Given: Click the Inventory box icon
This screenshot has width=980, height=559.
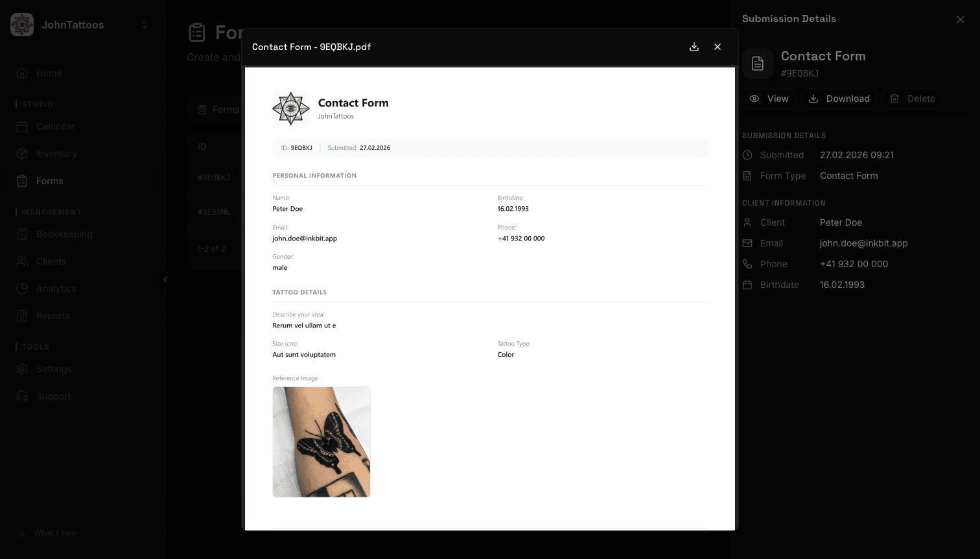Looking at the screenshot, I should 22,154.
